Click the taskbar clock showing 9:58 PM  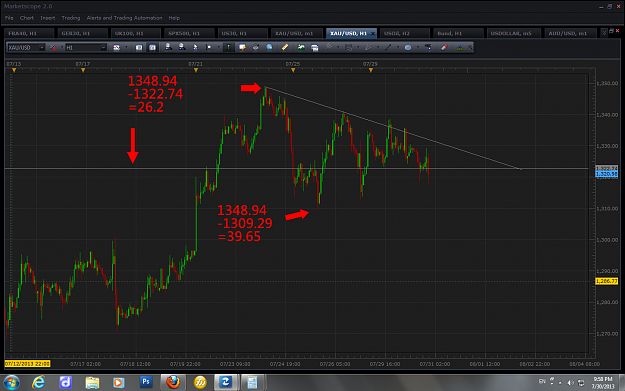[603, 383]
